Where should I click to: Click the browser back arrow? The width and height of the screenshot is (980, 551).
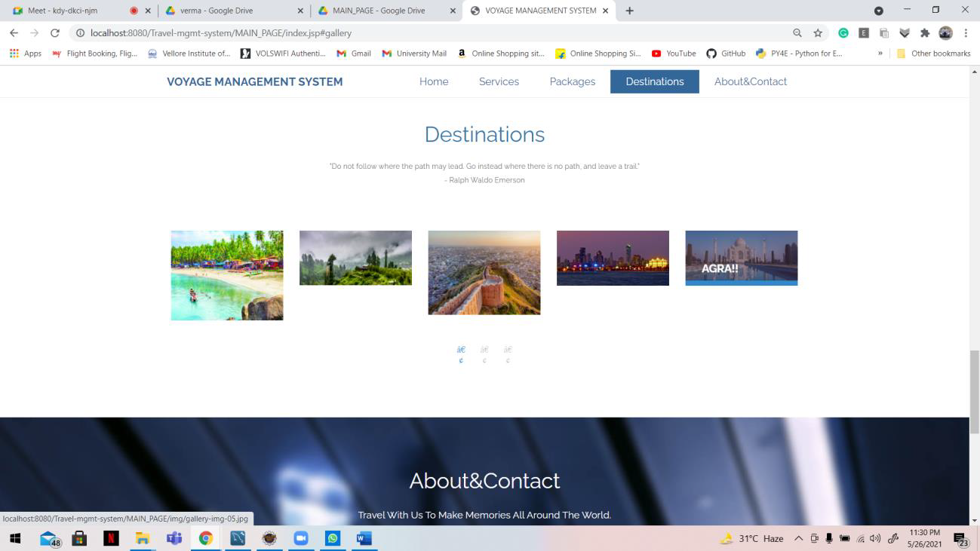14,33
